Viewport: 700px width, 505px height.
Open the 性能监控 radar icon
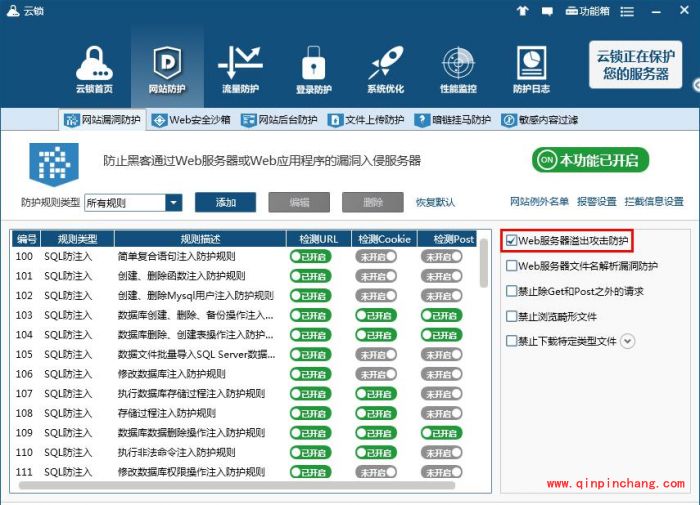coord(458,69)
